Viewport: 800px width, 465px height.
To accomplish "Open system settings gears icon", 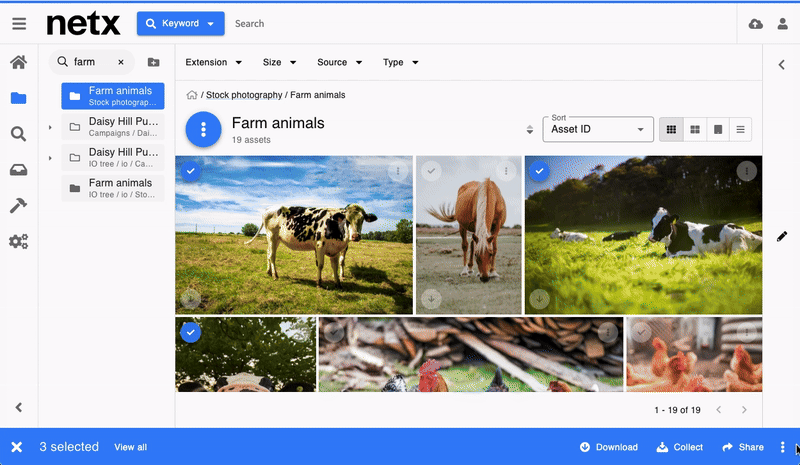I will pyautogui.click(x=18, y=241).
